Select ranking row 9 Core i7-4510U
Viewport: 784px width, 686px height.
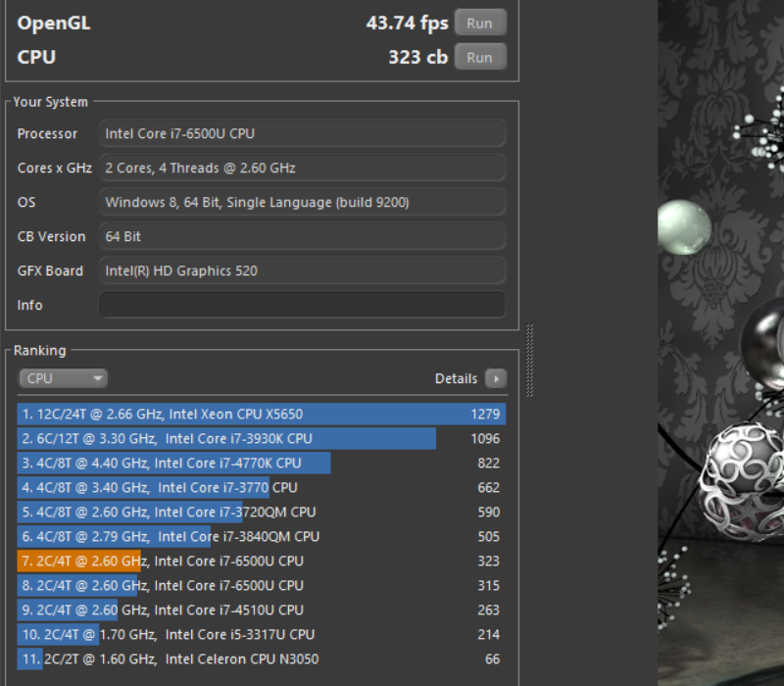click(262, 610)
